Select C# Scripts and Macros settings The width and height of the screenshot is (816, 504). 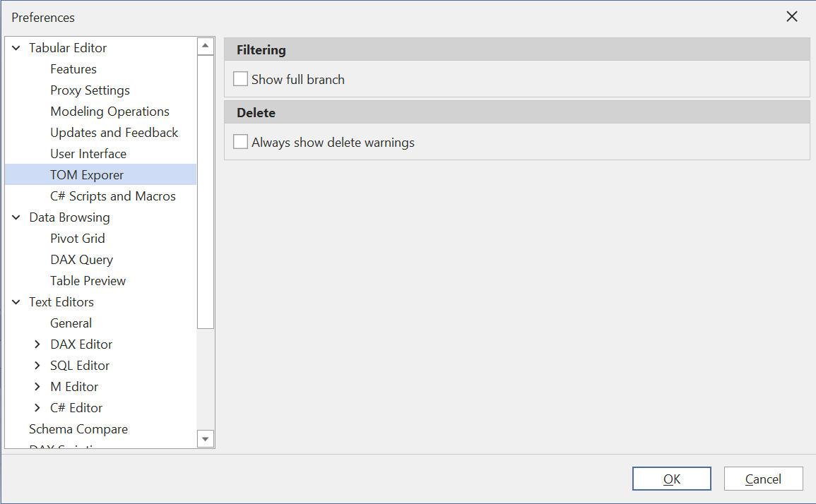pos(113,196)
